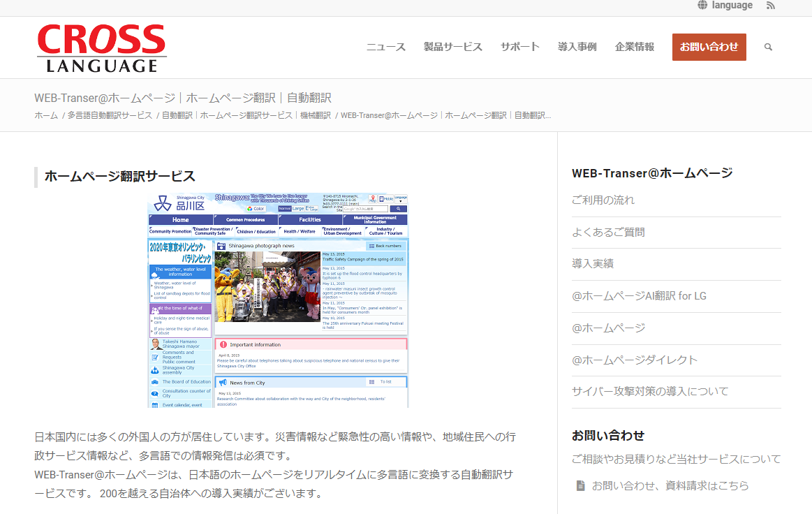Viewport: 812px width, 514px height.
Task: Open the search magnifier in Cross Language header
Action: click(x=768, y=47)
